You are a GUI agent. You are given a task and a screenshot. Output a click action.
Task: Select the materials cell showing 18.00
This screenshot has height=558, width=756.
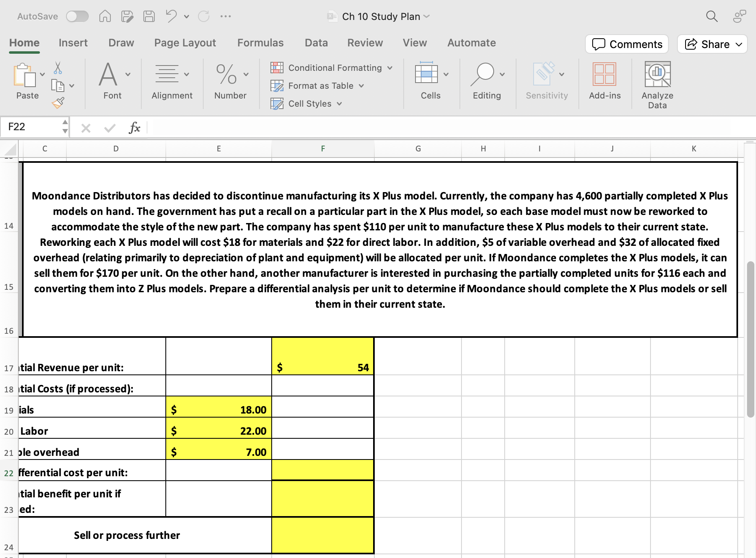click(219, 407)
